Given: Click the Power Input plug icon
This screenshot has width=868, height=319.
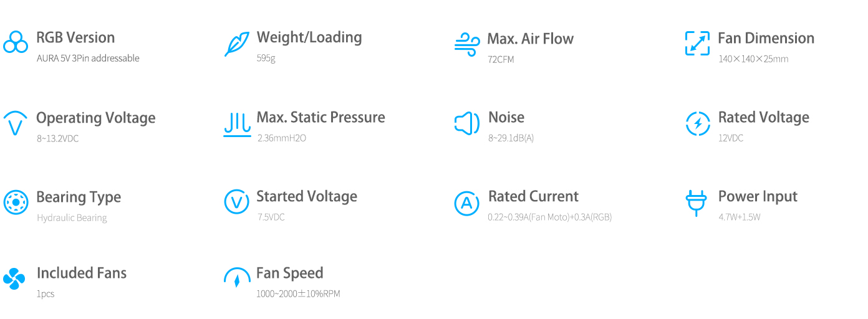Looking at the screenshot, I should tap(696, 204).
